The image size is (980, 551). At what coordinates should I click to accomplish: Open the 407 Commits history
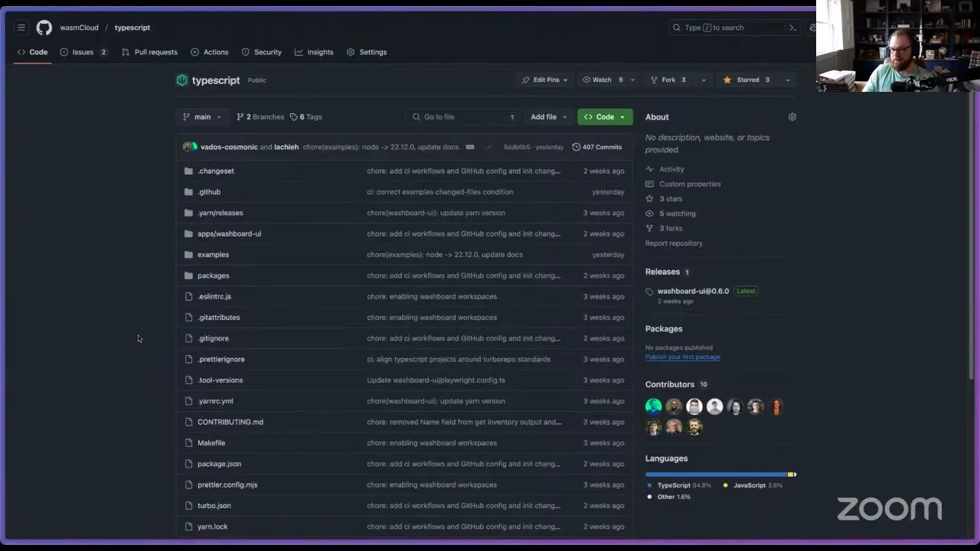coord(597,147)
